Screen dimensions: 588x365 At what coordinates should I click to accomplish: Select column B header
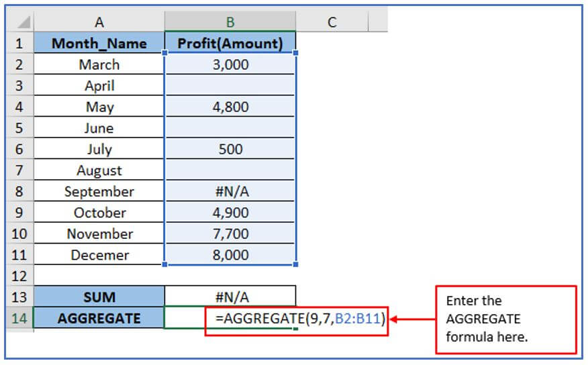point(230,21)
